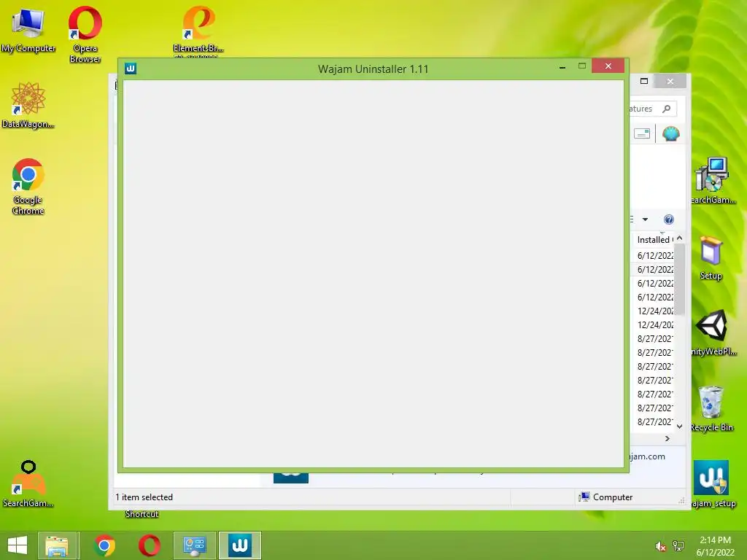Switch to Opera on the taskbar
This screenshot has height=560, width=747.
[x=150, y=545]
